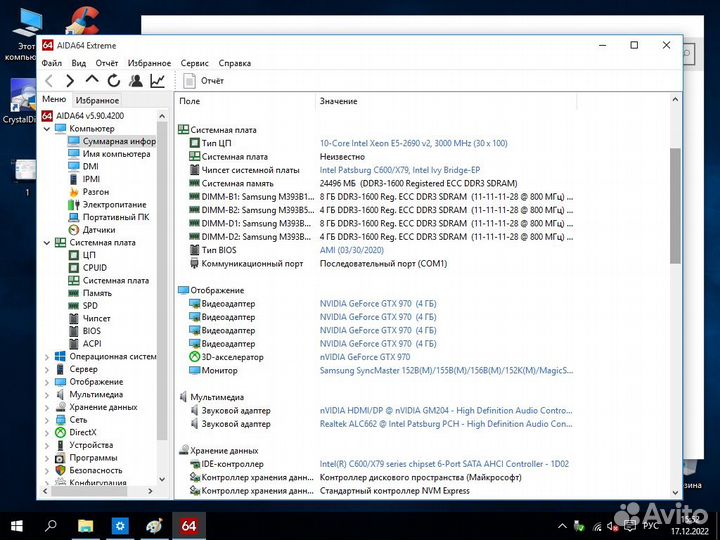Open the Файл menu
Viewport: 720px width, 540px height.
pos(51,63)
